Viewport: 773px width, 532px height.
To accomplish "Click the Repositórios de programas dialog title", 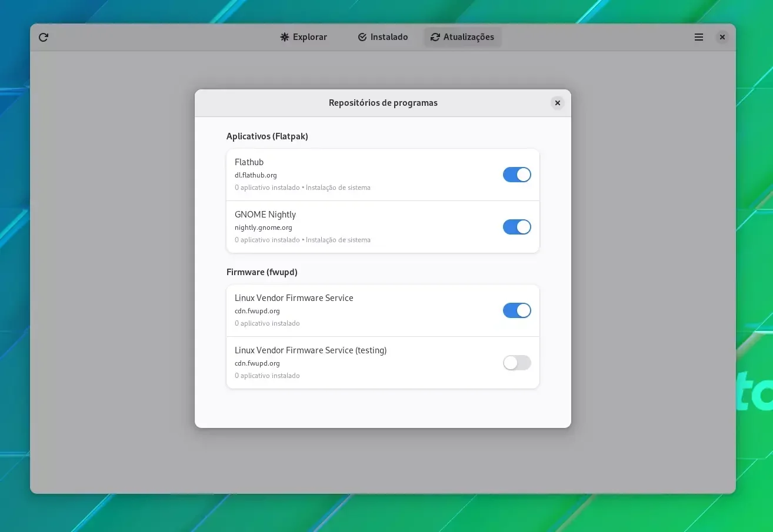I will (383, 103).
